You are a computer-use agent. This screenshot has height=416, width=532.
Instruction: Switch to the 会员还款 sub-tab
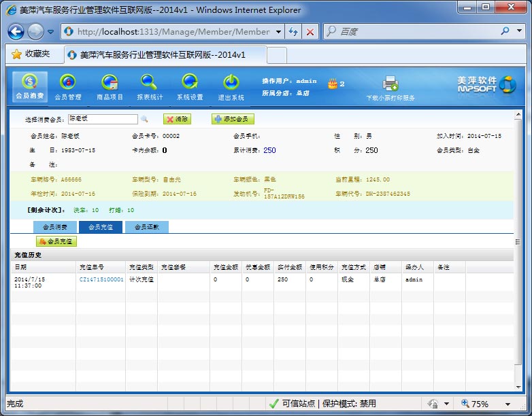point(146,227)
